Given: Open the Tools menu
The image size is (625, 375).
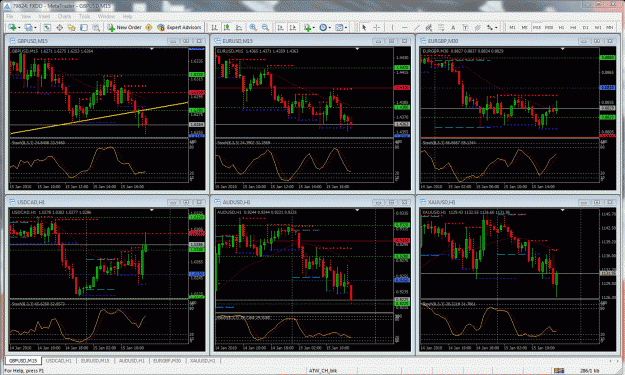Looking at the screenshot, I should (x=84, y=16).
